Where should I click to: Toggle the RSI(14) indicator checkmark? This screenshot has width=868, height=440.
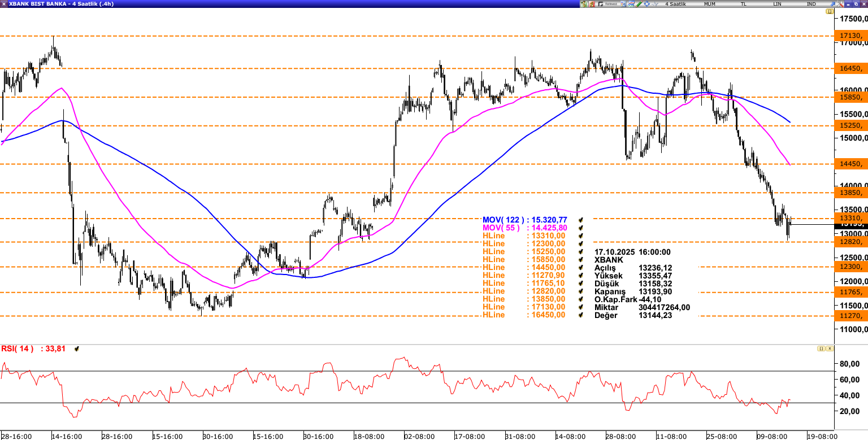pyautogui.click(x=76, y=349)
